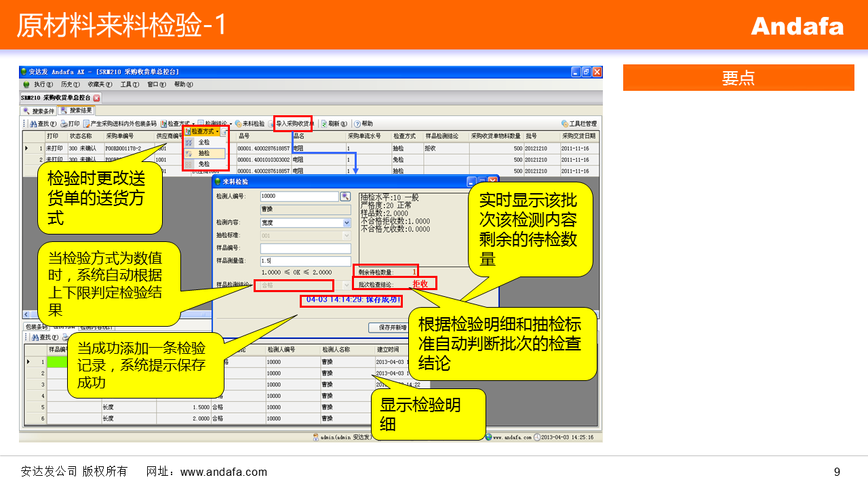Click 导入采购收货单 toolbar button
The height and width of the screenshot is (488, 868).
pos(294,124)
